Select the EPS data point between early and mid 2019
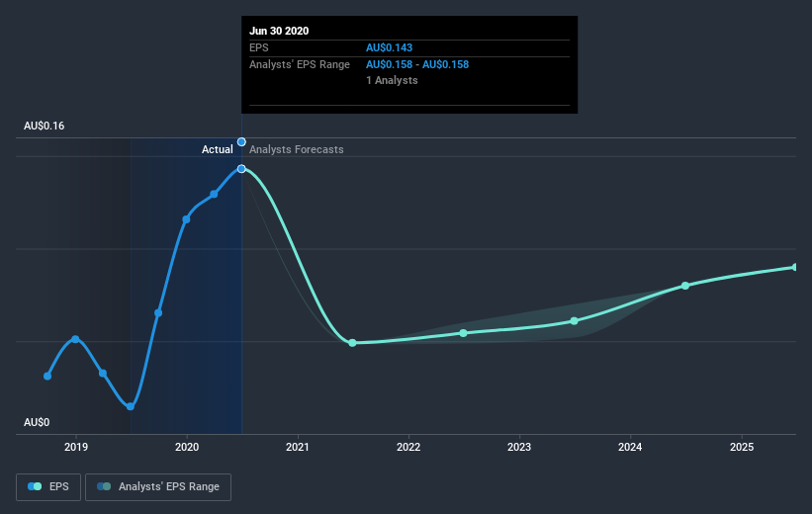 [103, 374]
